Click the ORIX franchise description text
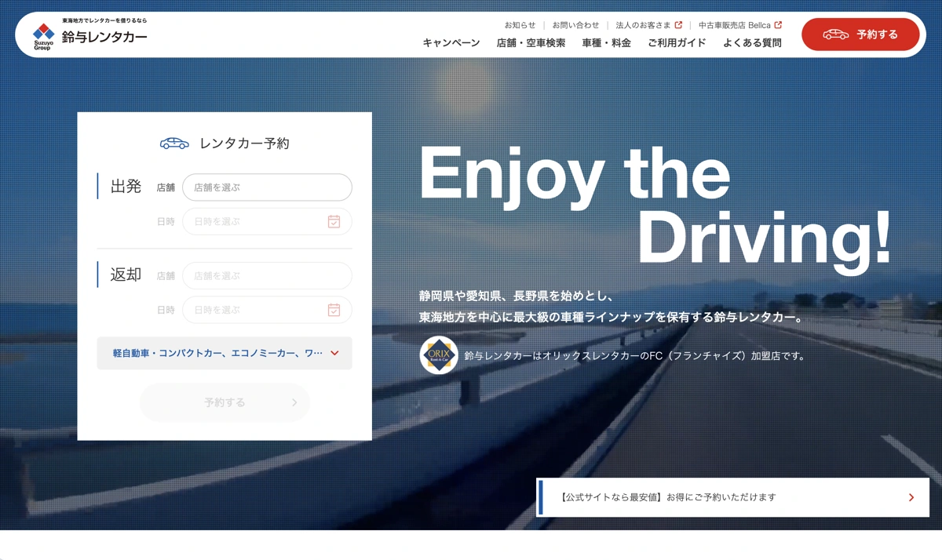Viewport: 942px width, 560px height. coord(635,355)
